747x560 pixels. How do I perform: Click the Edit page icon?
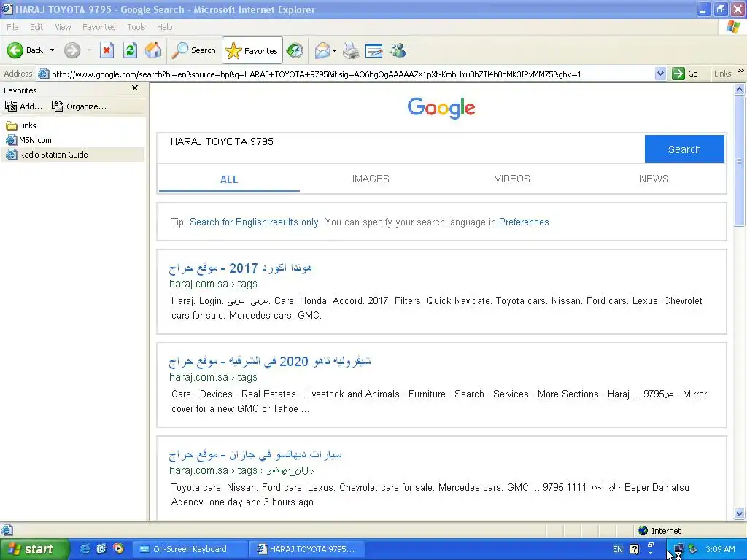point(374,50)
